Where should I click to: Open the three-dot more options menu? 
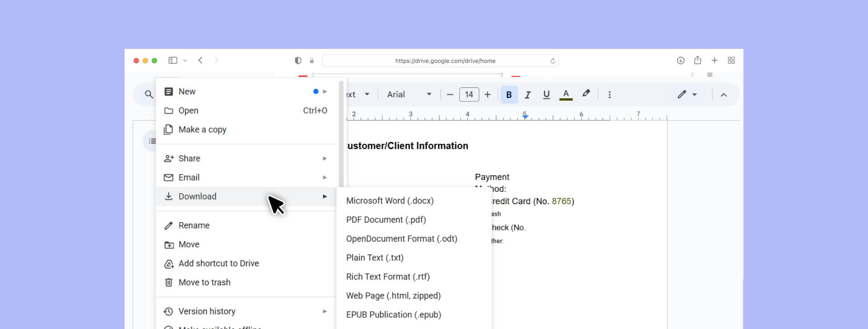point(609,95)
